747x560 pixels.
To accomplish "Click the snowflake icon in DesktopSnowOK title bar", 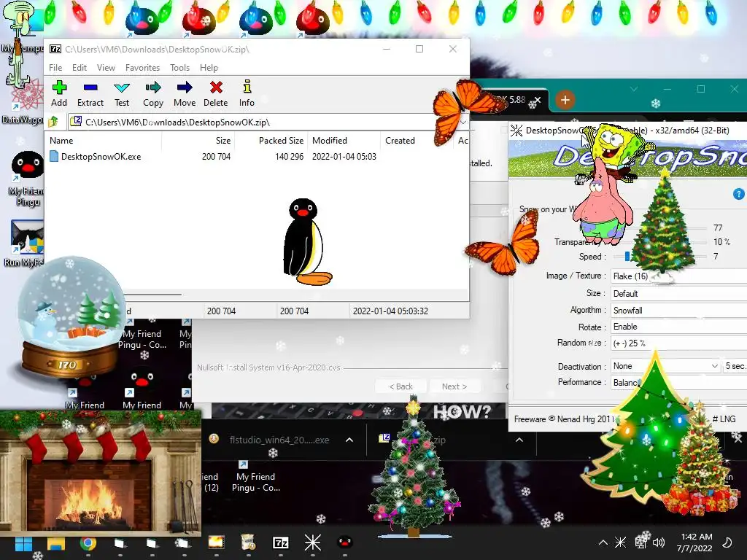I will (x=516, y=130).
